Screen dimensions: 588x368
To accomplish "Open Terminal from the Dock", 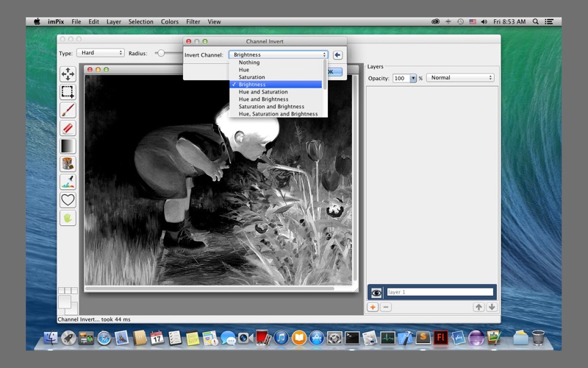I will 352,338.
